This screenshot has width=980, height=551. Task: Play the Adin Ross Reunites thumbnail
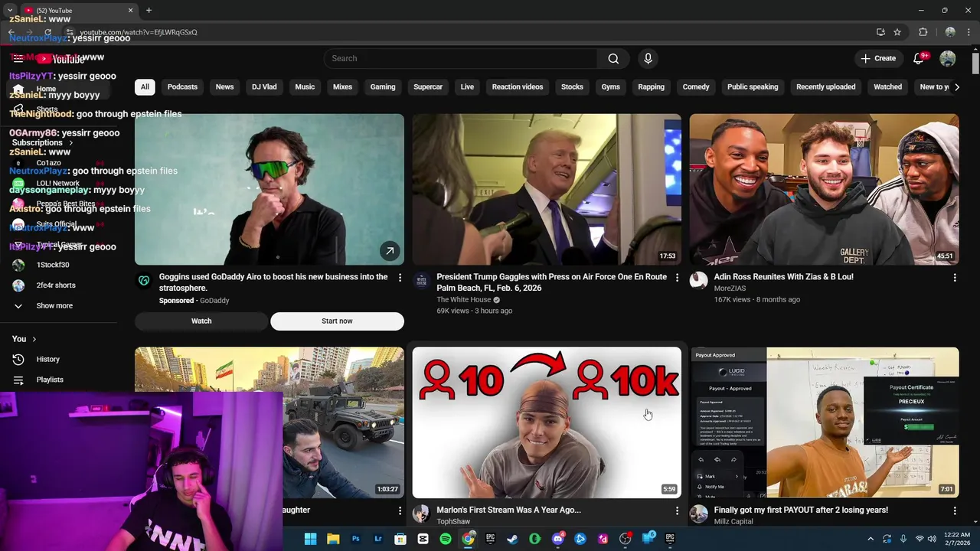[824, 189]
